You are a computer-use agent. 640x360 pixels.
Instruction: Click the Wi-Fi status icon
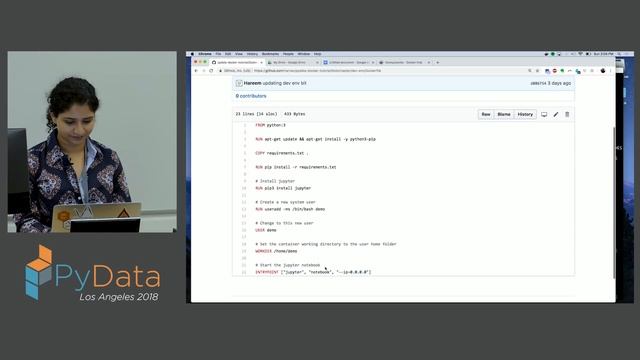pyautogui.click(x=580, y=54)
